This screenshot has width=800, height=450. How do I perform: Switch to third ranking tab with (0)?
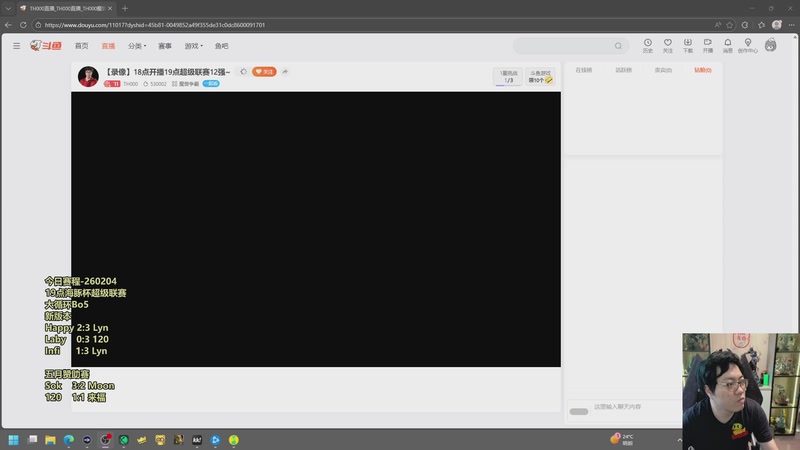click(663, 70)
